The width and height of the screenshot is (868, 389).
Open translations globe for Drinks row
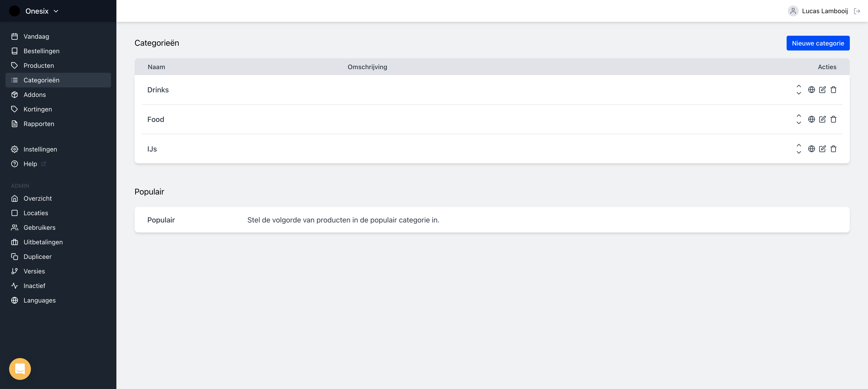(x=811, y=90)
